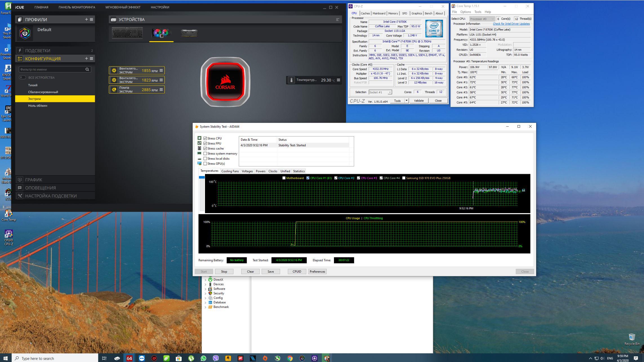This screenshot has width=644, height=362.
Task: Click the search icon in the filter field
Action: pyautogui.click(x=87, y=69)
